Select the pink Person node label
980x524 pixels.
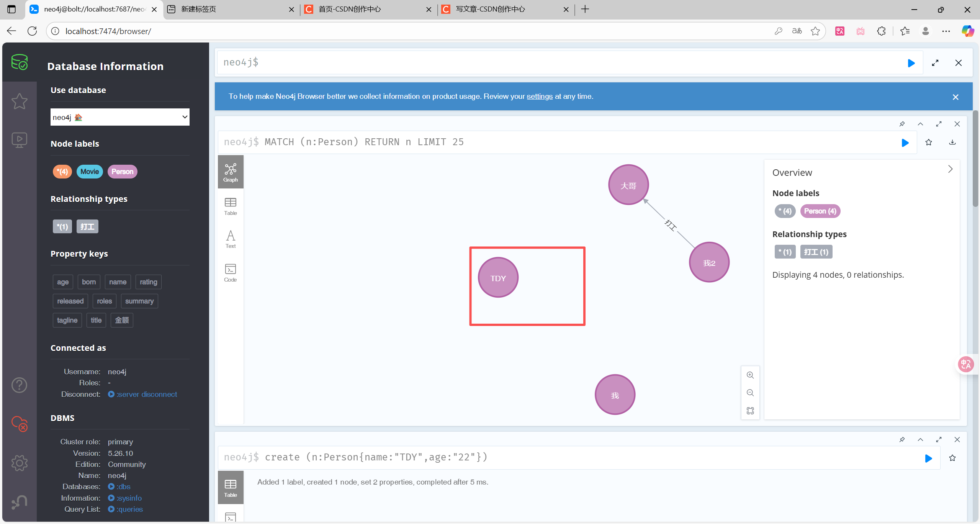click(122, 172)
